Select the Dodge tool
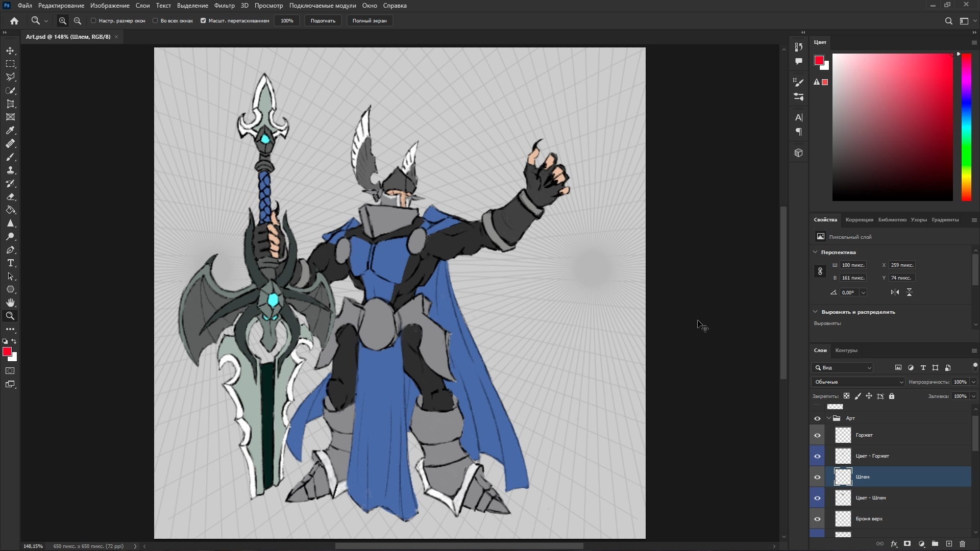Screen dimensions: 980x551 (10, 236)
